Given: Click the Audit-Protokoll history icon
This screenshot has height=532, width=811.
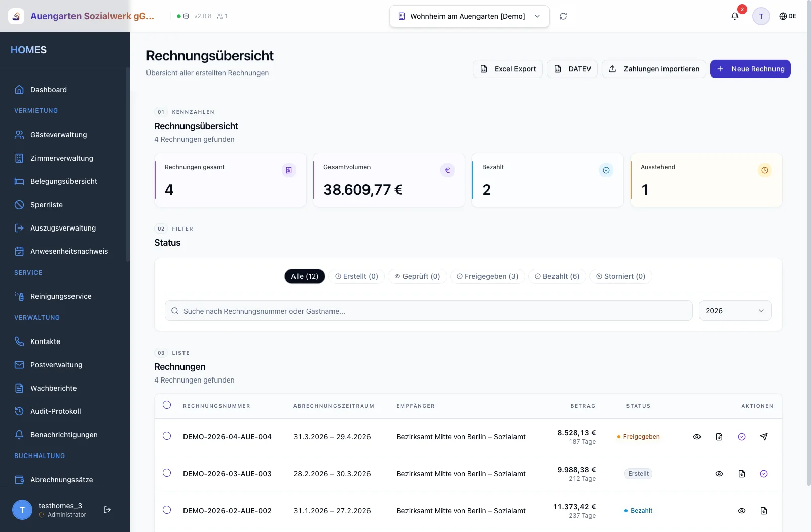Looking at the screenshot, I should pos(19,411).
